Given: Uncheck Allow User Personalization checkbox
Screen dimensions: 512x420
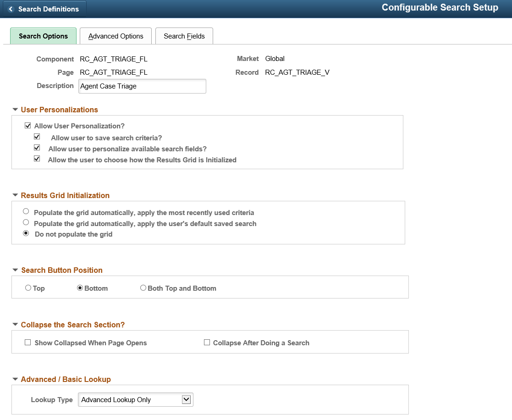Looking at the screenshot, I should 28,126.
